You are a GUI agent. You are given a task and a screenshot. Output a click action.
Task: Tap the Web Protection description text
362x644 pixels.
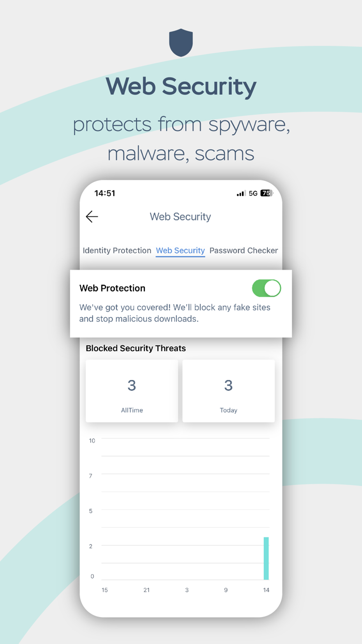(x=175, y=313)
